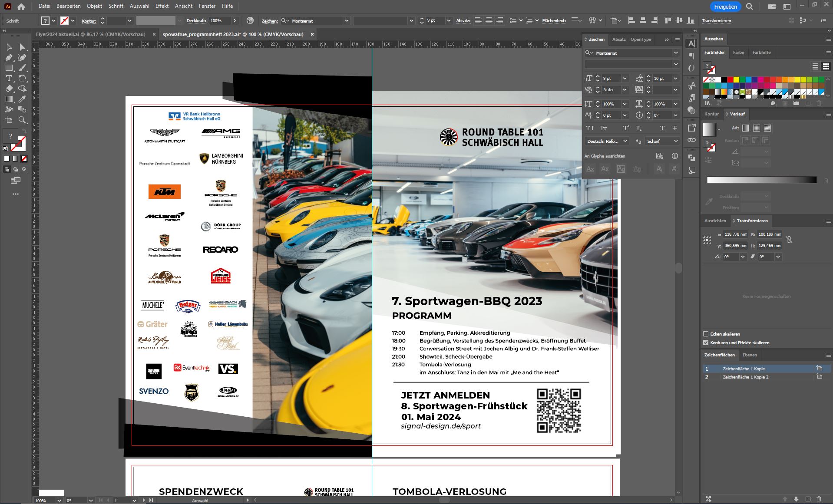Switch swatches panel to list view

(x=815, y=66)
